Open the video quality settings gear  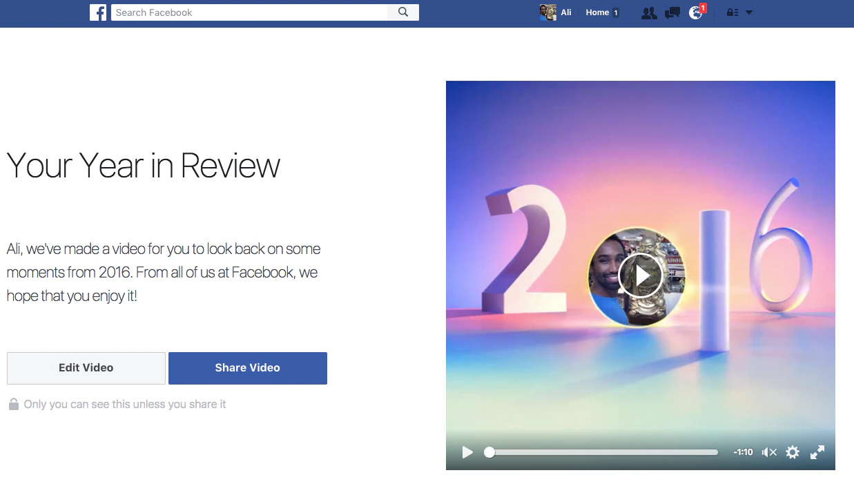(792, 452)
